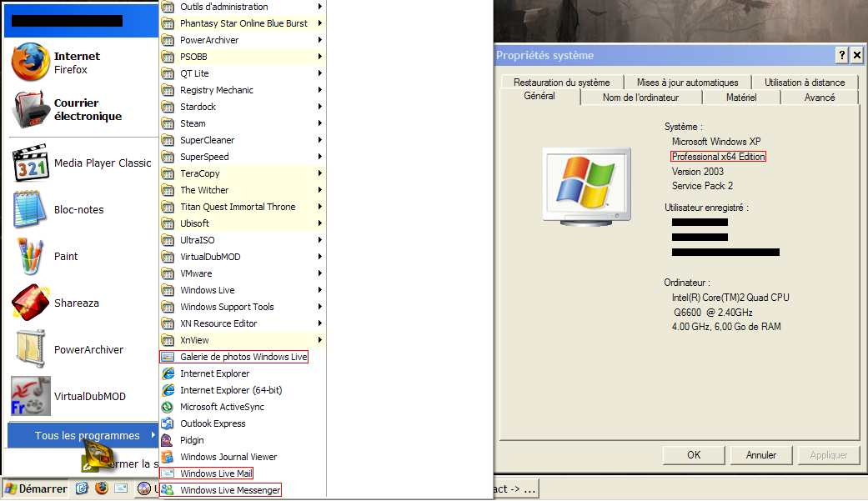Image resolution: width=868 pixels, height=501 pixels.
Task: Expand the Phantasy Star Online Blue Burst arrow
Action: [320, 23]
